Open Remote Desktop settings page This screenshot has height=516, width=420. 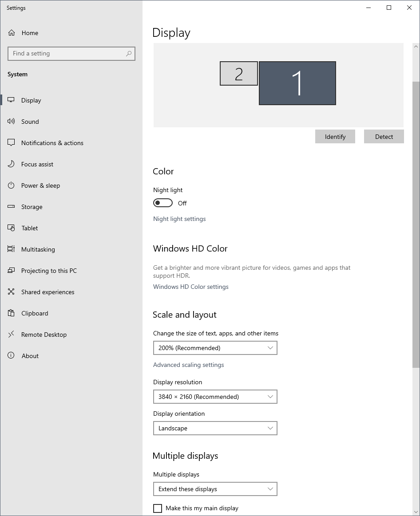click(x=71, y=335)
